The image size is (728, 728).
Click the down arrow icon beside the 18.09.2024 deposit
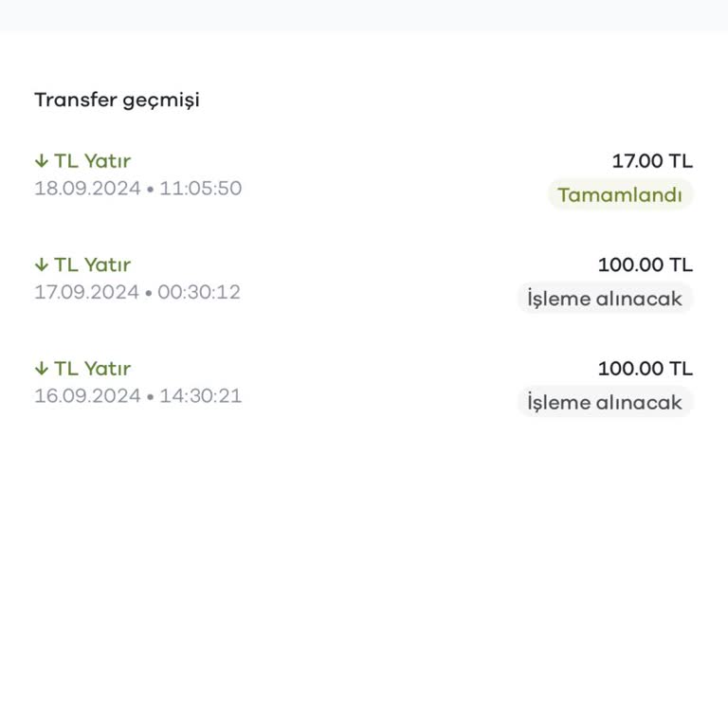(x=41, y=161)
